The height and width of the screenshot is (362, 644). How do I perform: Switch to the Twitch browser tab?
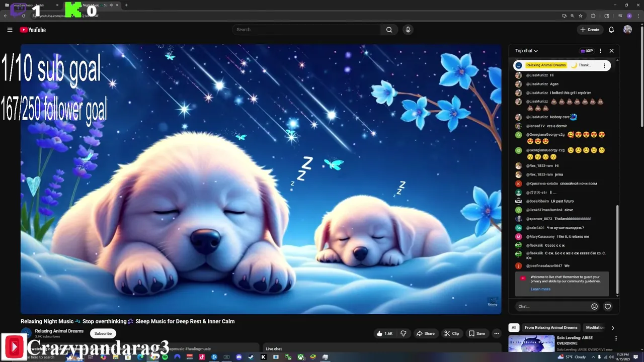coord(30,5)
